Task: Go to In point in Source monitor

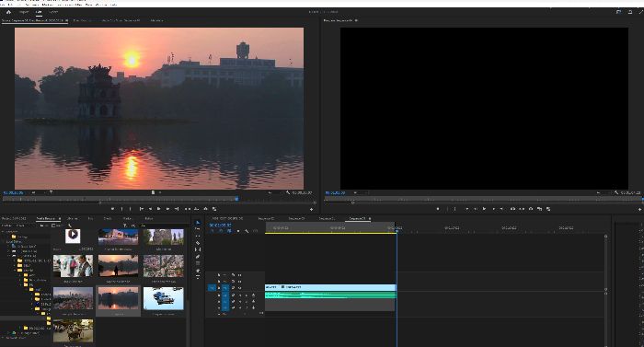Action: (x=141, y=209)
